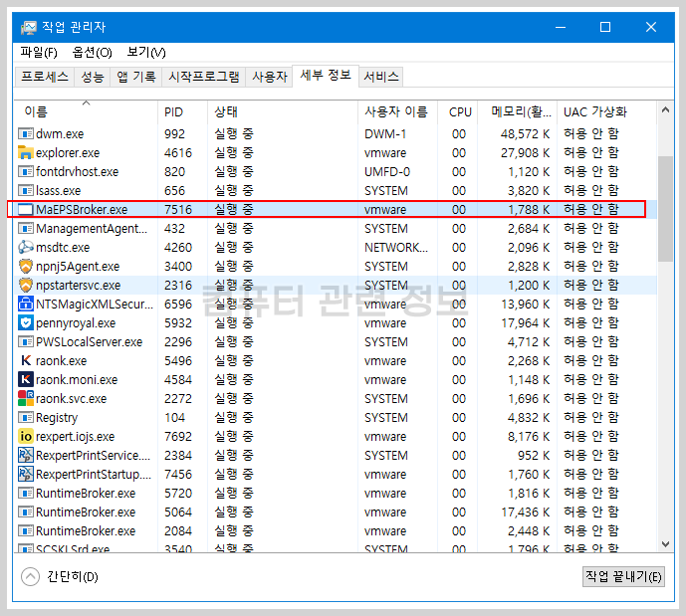Viewport: 686px width, 616px height.
Task: Click icon of RuntimeBroker.exe PID 5064
Action: tap(25, 512)
